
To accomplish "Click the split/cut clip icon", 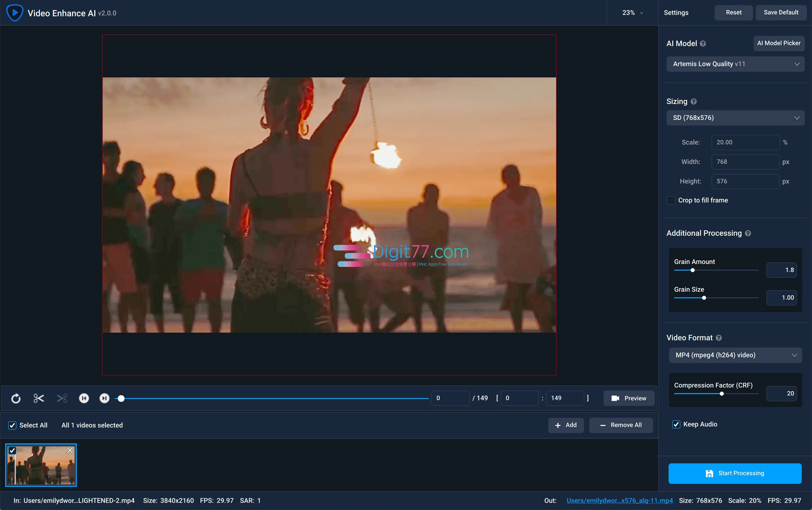I will point(38,398).
